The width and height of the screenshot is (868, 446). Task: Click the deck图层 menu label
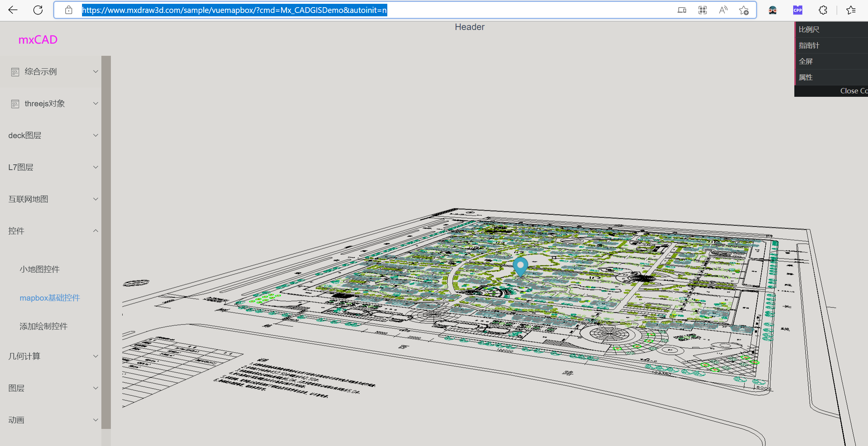(x=25, y=136)
